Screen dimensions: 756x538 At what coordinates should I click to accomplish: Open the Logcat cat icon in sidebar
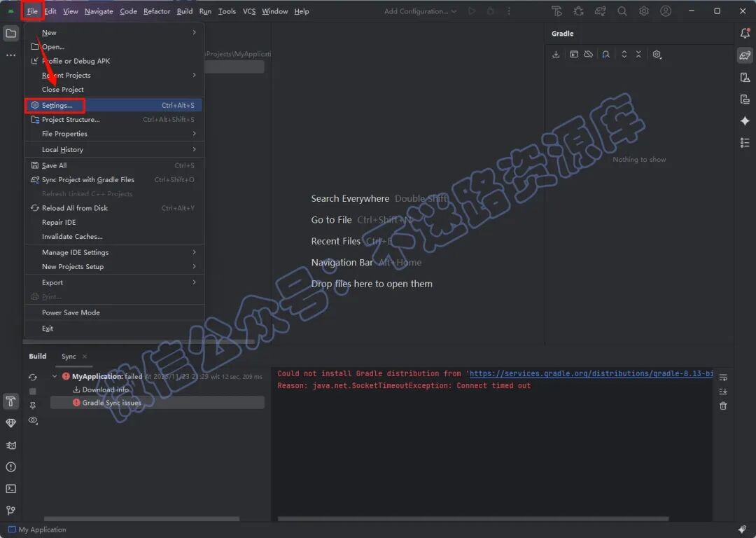tap(10, 446)
